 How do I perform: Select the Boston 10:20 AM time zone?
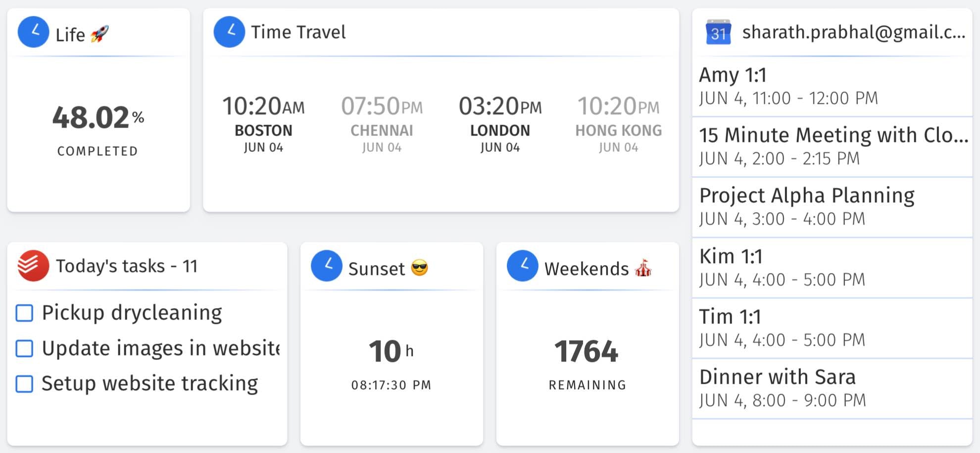(x=263, y=124)
